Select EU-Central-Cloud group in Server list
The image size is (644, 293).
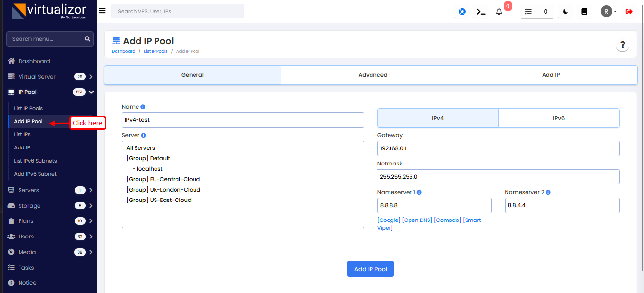(x=163, y=179)
